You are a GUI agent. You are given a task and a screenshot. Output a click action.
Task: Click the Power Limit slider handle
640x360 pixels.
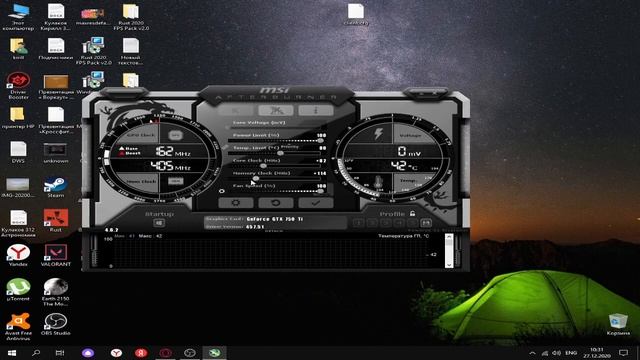click(320, 141)
